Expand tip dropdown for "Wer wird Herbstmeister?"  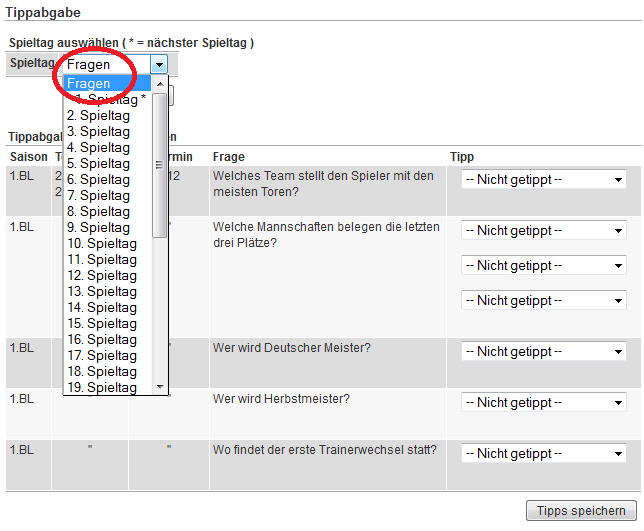[543, 403]
